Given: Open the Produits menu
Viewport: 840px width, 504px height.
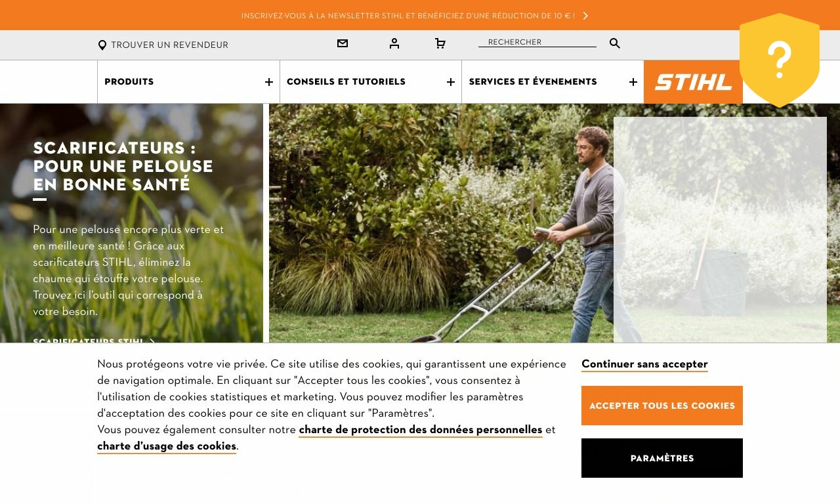Looking at the screenshot, I should (x=129, y=82).
